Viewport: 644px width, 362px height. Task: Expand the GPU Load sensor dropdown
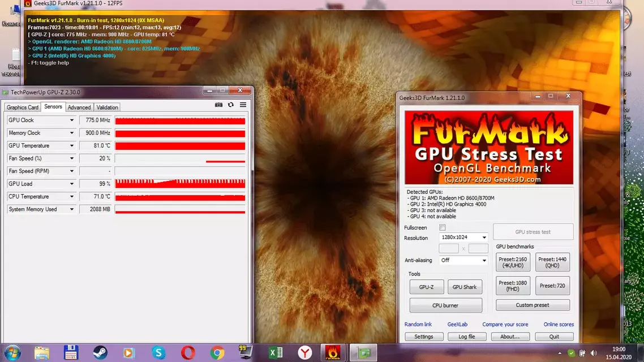tap(72, 184)
